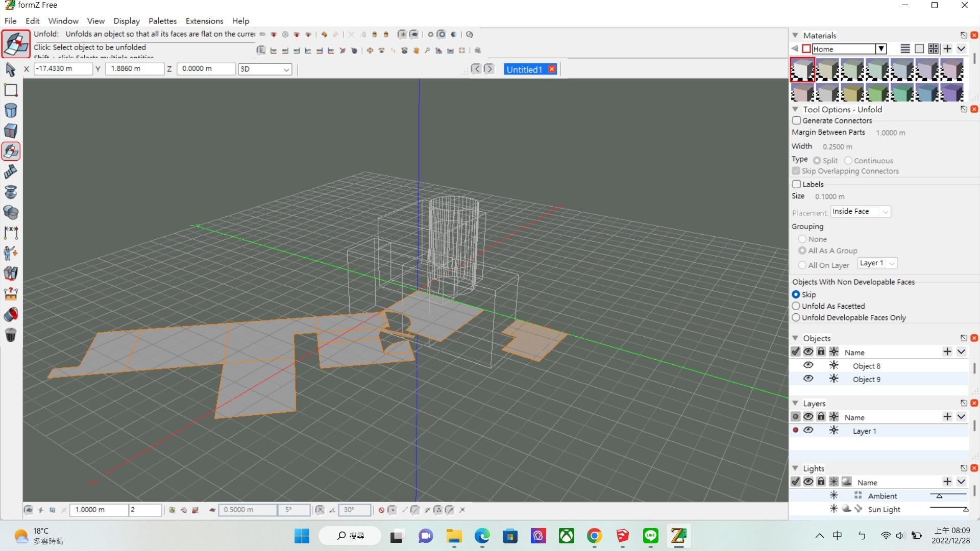Pick the Dimension tool
Image resolution: width=980 pixels, height=551 pixels.
[11, 233]
